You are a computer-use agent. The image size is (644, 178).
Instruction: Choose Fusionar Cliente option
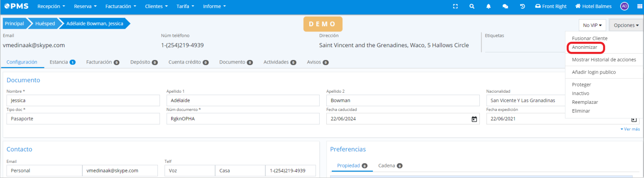589,39
